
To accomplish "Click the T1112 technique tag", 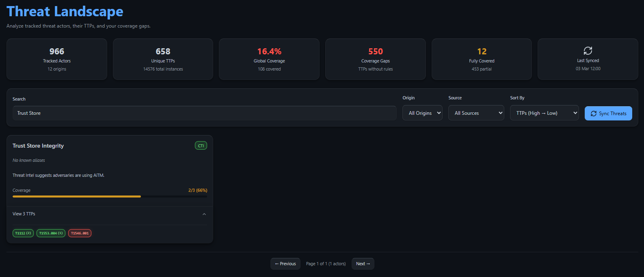I will coord(23,233).
